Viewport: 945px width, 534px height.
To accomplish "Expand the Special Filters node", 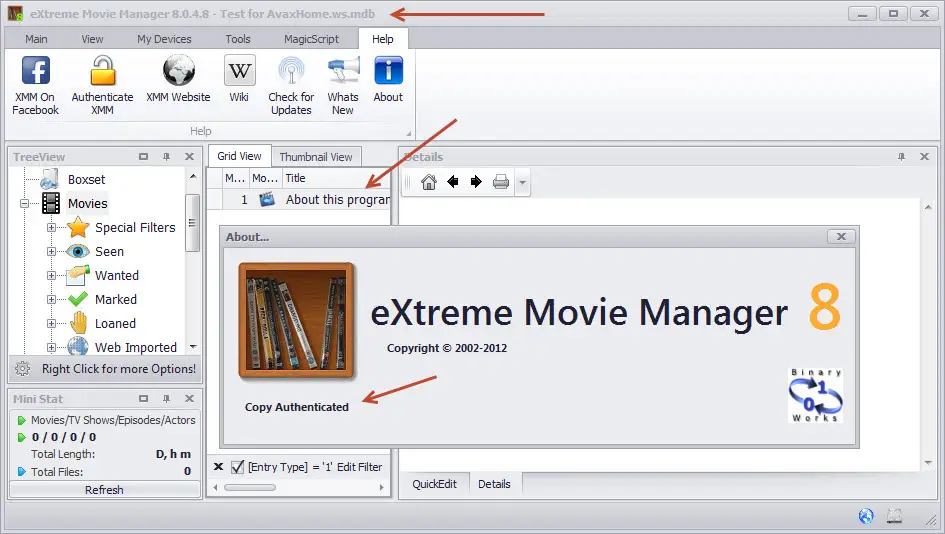I will pos(51,228).
